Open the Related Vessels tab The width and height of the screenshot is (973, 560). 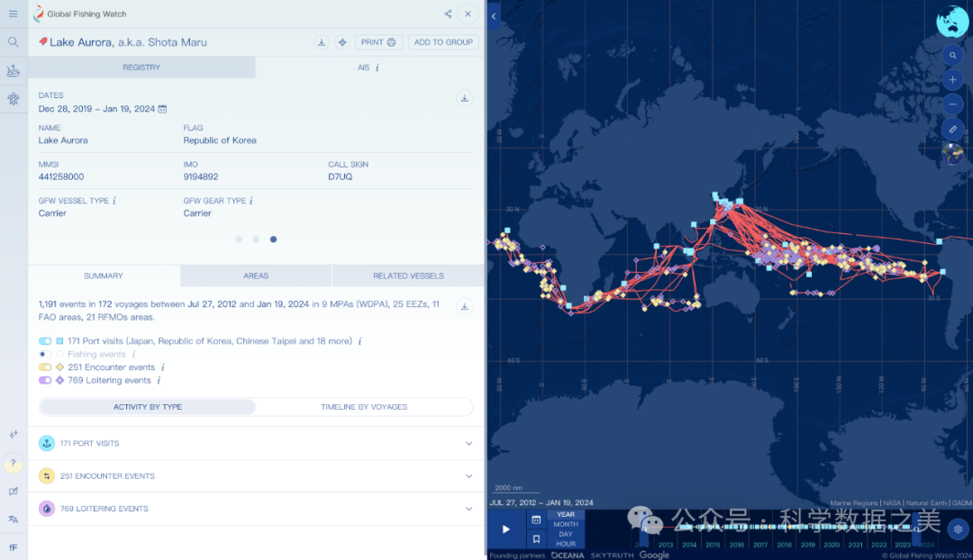[x=408, y=275]
